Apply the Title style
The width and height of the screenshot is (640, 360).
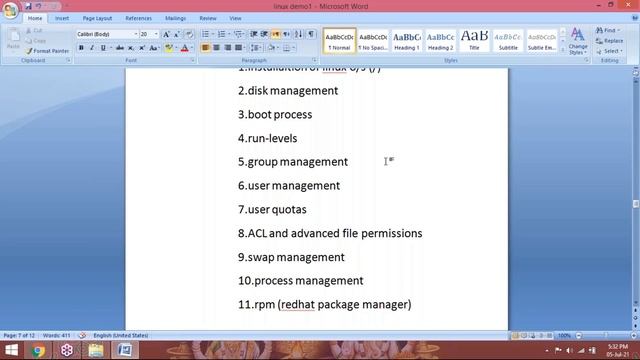click(474, 41)
